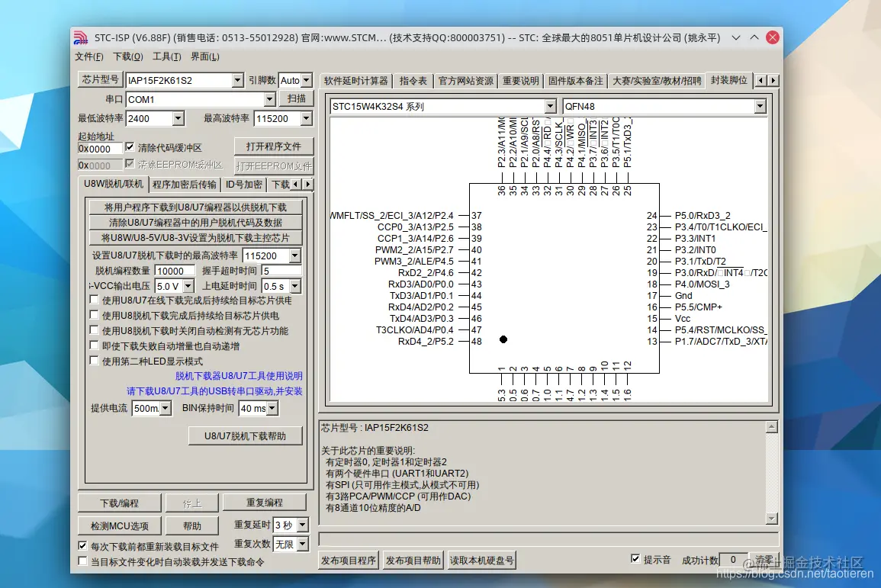
Task: Click 握手超时时间 field
Action: 281,271
